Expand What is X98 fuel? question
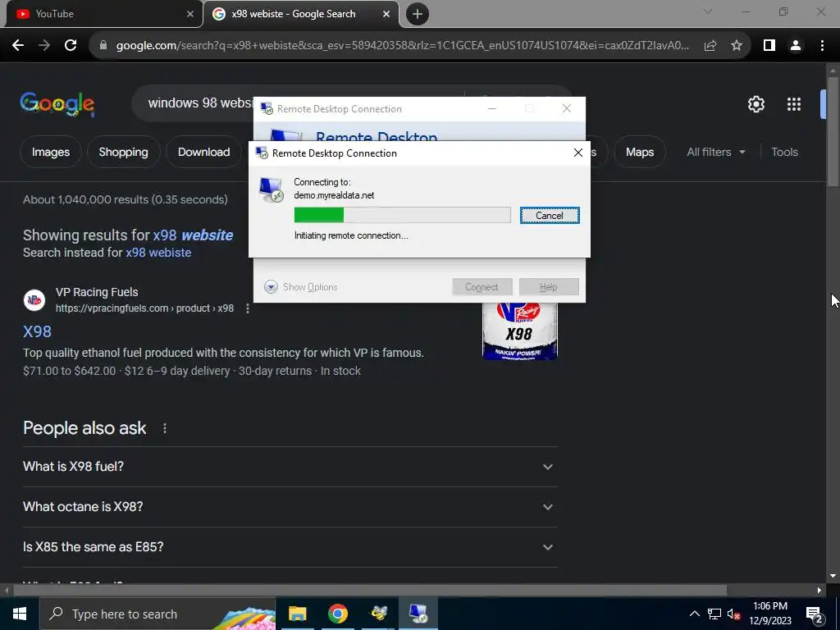Screen dimensions: 840x630 tap(290, 467)
